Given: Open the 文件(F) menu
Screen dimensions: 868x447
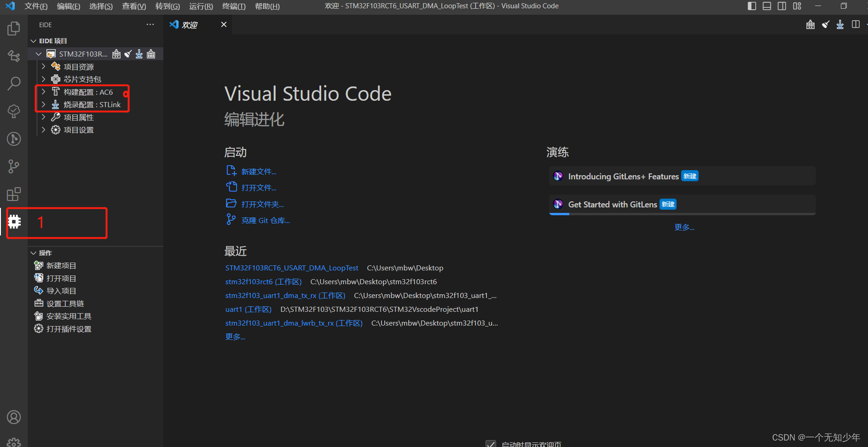Looking at the screenshot, I should pos(36,6).
